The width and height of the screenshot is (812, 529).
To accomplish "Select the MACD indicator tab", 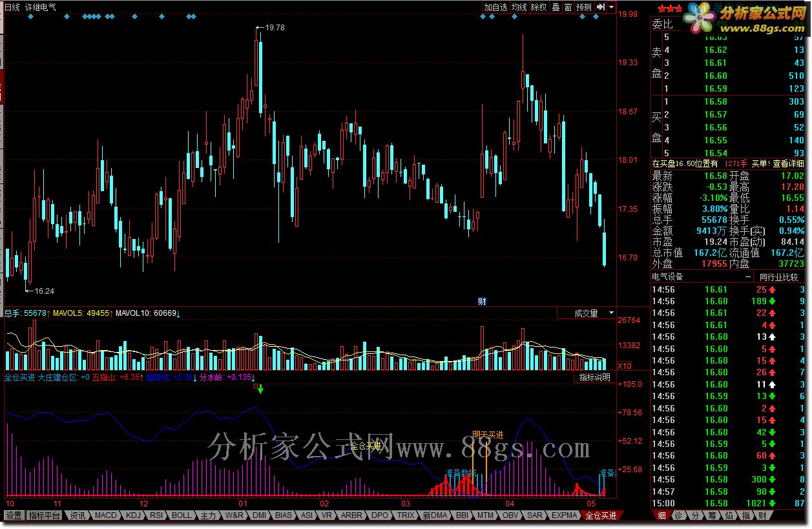I will coord(105,515).
